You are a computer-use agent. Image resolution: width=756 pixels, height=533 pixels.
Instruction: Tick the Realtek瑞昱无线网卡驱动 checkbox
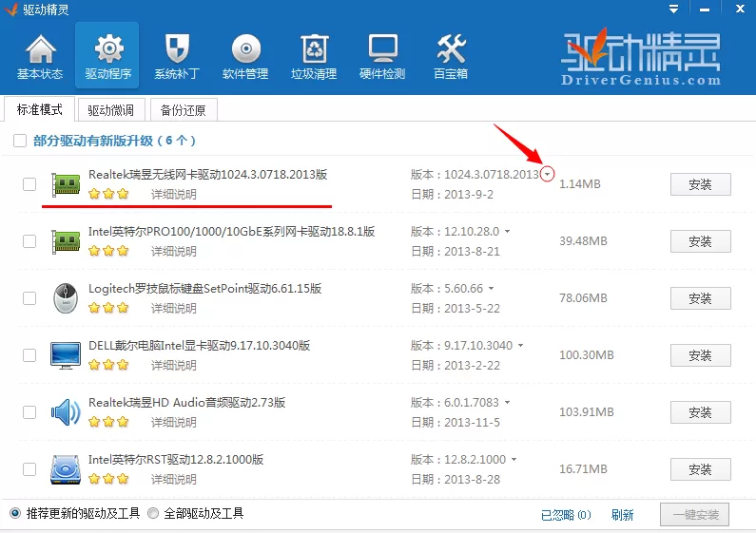coord(29,184)
